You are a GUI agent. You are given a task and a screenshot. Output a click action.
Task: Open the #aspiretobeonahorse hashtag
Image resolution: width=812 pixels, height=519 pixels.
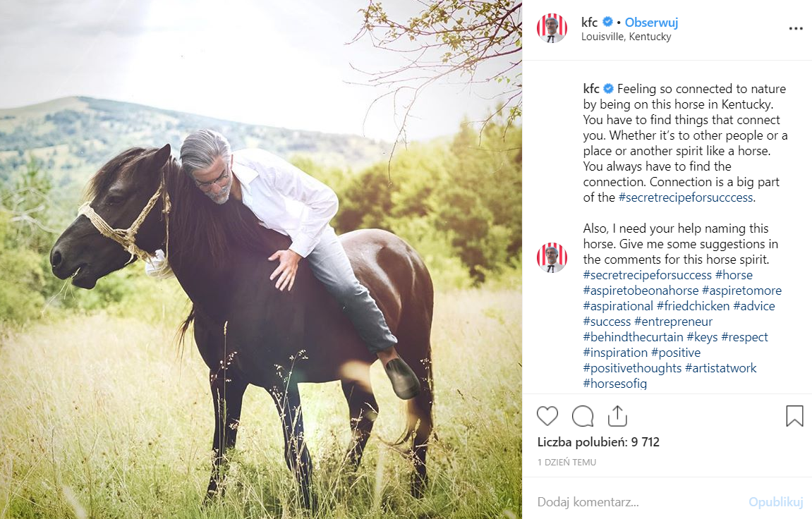pyautogui.click(x=641, y=291)
